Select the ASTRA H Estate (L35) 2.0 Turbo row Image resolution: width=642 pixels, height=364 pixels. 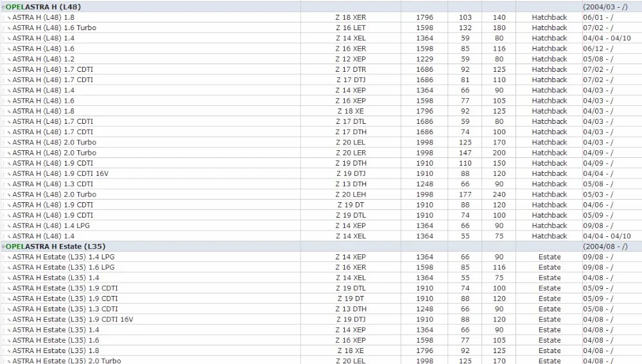(321, 360)
